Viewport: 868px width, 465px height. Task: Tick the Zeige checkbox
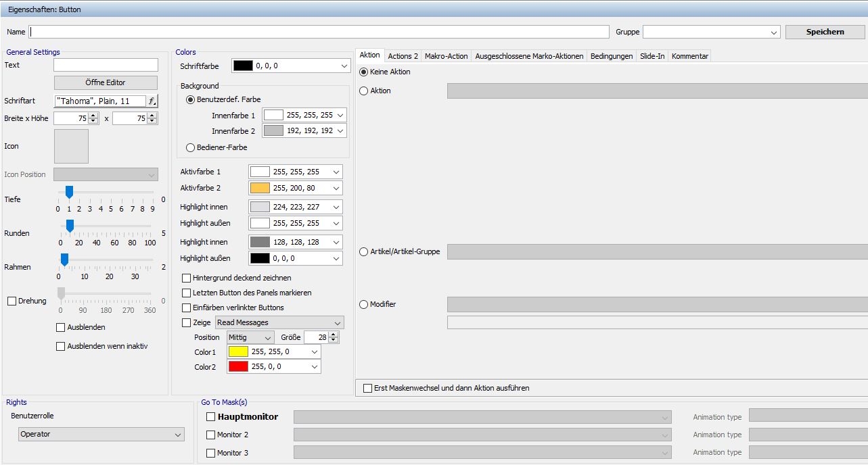(x=187, y=322)
